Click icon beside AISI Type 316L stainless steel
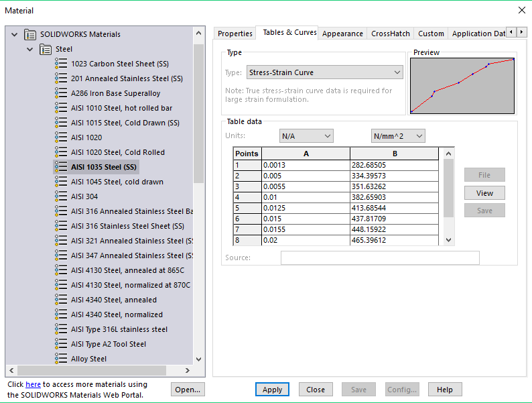 tap(61, 329)
